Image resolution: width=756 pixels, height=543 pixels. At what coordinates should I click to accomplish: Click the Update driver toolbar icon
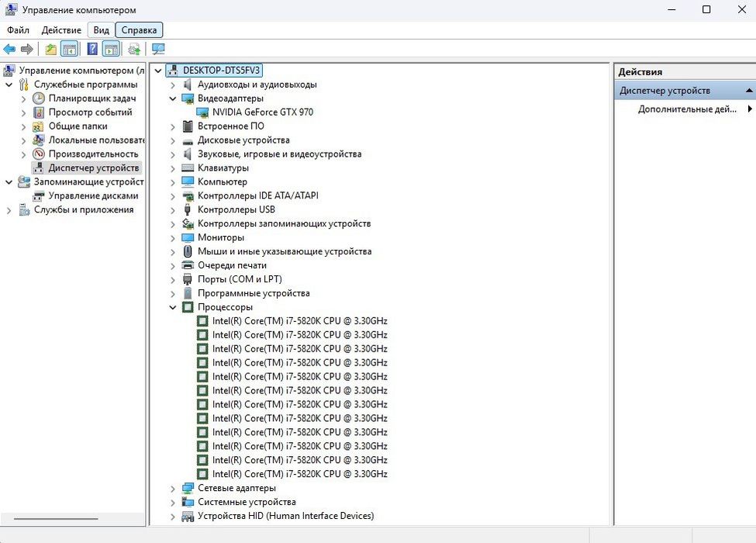click(134, 49)
